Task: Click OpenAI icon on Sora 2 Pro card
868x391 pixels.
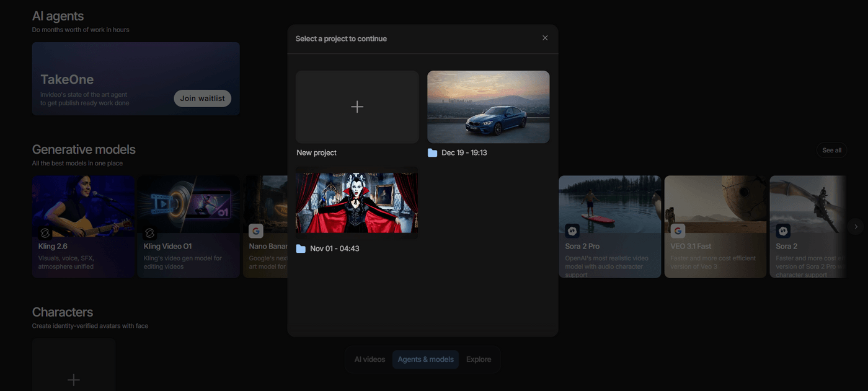Action: 572,231
